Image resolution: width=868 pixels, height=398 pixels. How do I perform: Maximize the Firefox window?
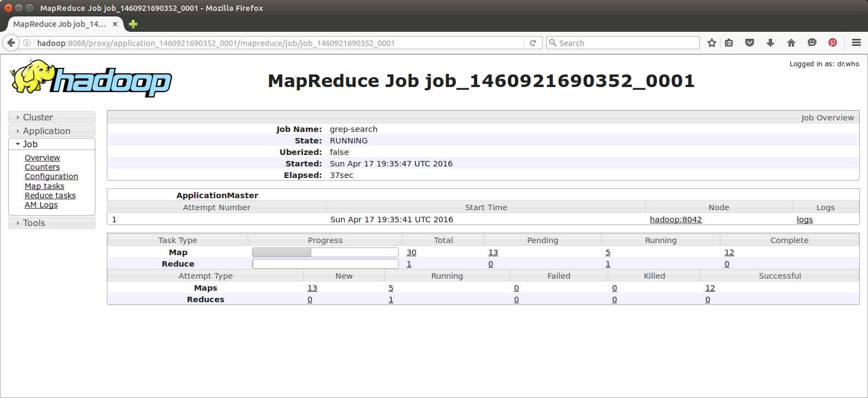[x=29, y=8]
